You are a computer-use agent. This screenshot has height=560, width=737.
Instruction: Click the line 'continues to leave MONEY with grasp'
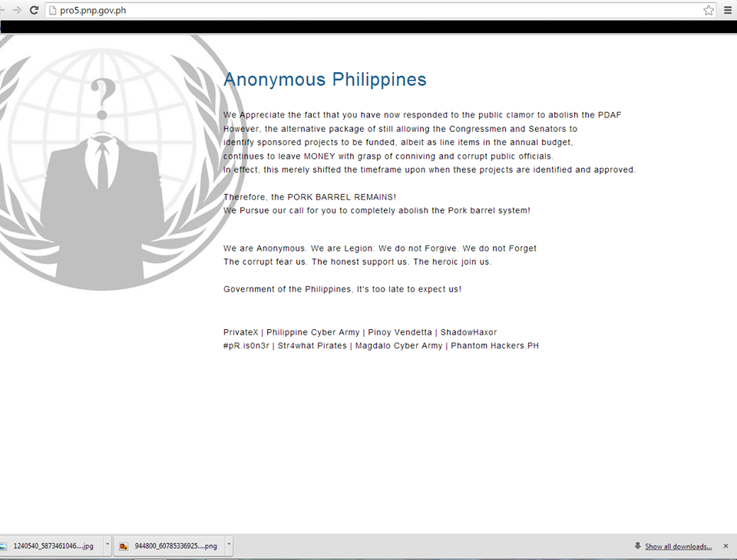(388, 156)
